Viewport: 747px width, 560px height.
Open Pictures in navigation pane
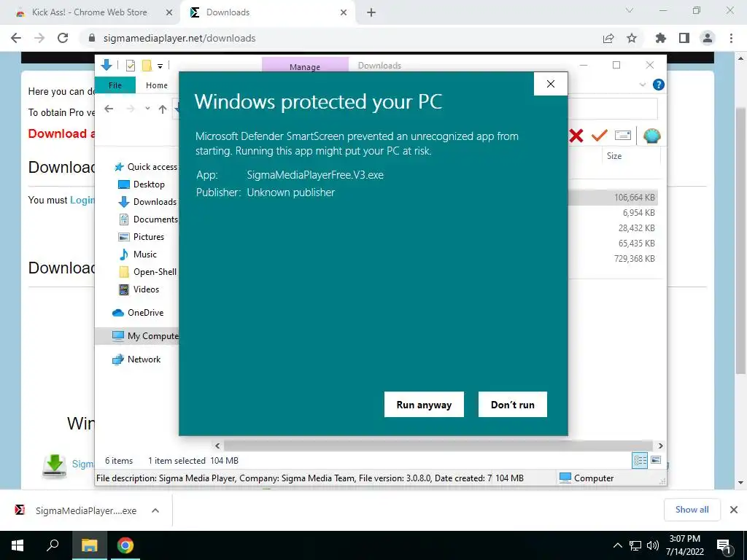(141, 237)
